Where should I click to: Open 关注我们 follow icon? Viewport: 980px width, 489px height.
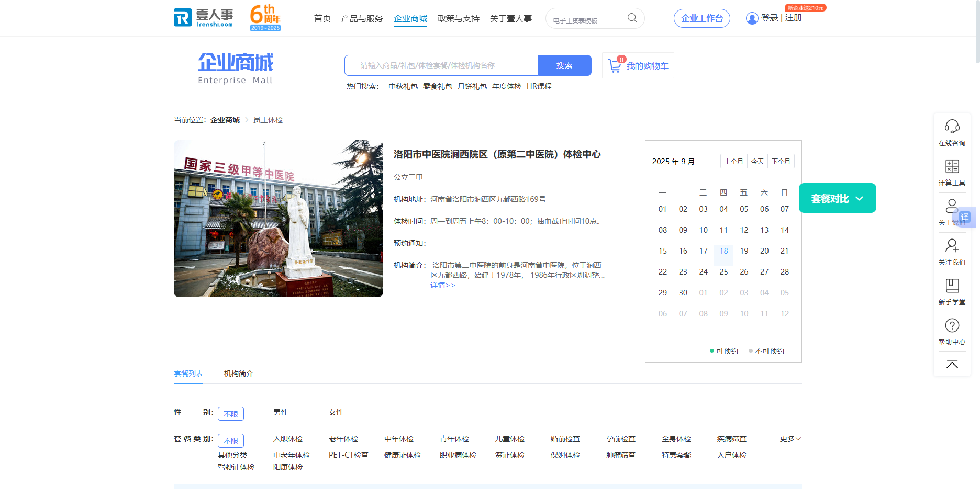pyautogui.click(x=952, y=246)
